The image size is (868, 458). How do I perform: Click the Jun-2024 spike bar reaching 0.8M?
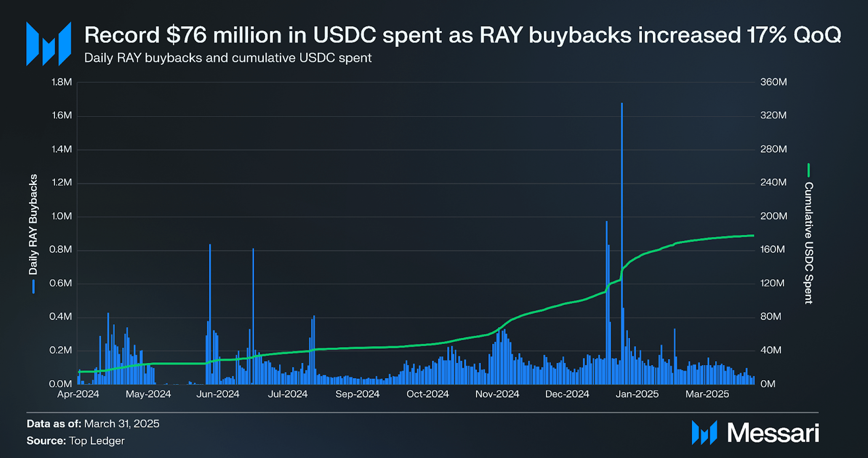(x=210, y=283)
